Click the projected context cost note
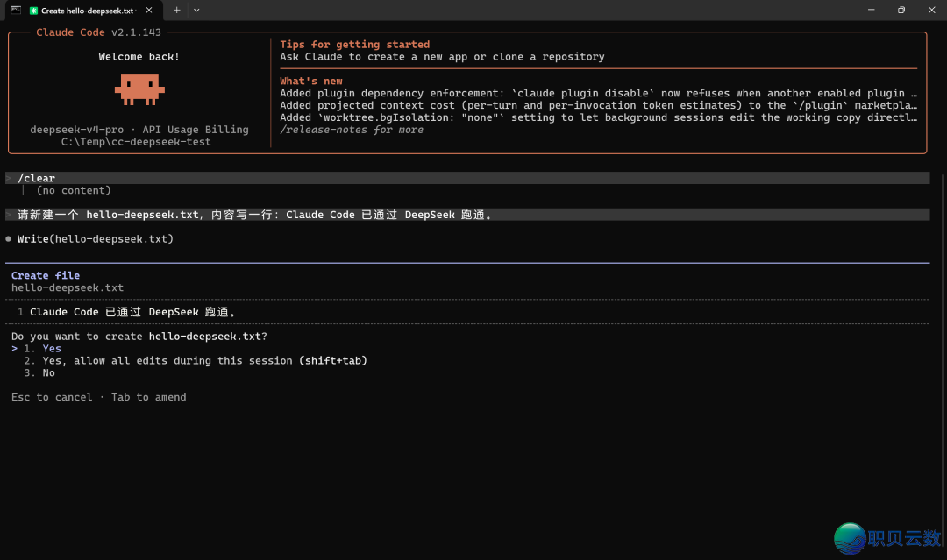The image size is (947, 560). tap(598, 105)
